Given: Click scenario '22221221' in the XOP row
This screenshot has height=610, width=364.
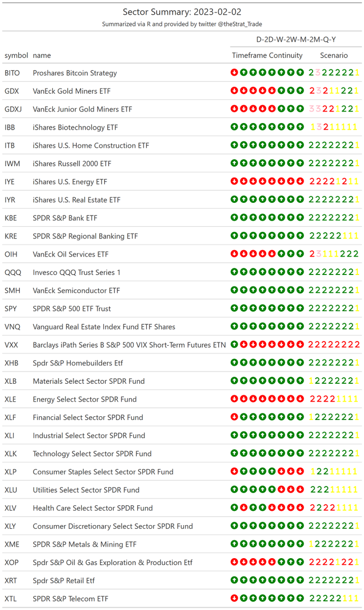Looking at the screenshot, I should click(x=334, y=562).
